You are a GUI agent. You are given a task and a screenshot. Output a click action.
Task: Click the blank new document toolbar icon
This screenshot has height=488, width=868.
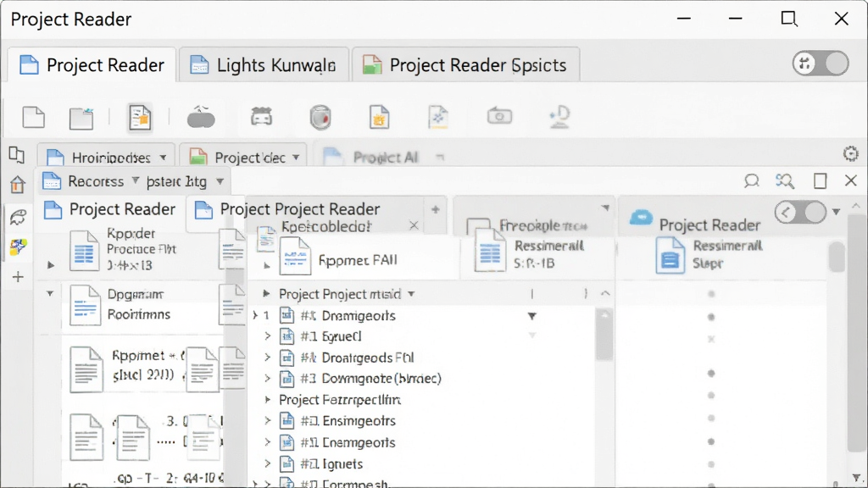[34, 117]
